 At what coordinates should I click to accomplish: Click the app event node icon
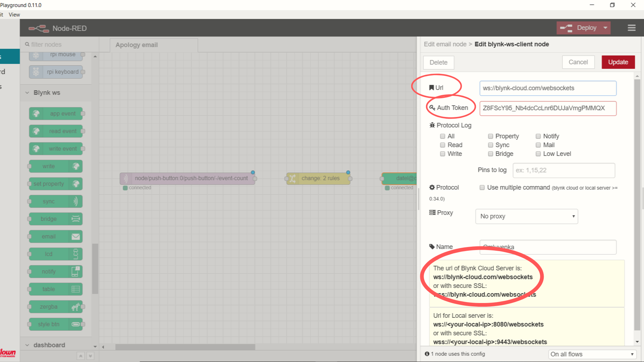36,114
